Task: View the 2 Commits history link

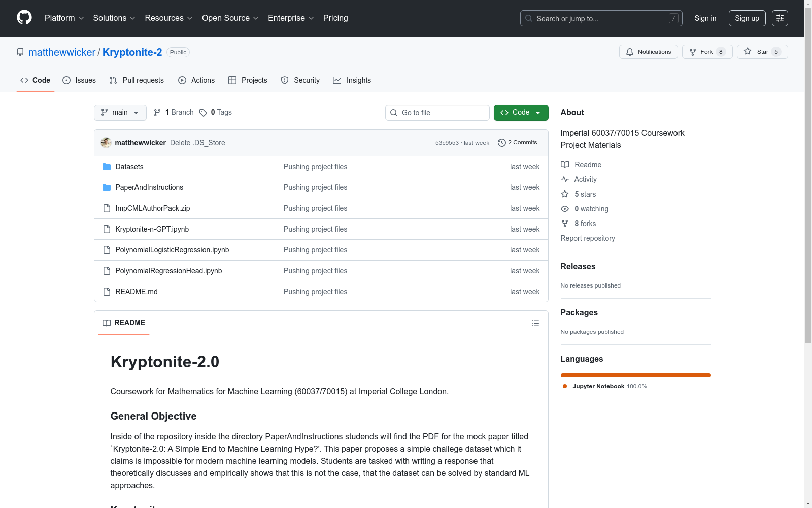Action: (x=518, y=143)
